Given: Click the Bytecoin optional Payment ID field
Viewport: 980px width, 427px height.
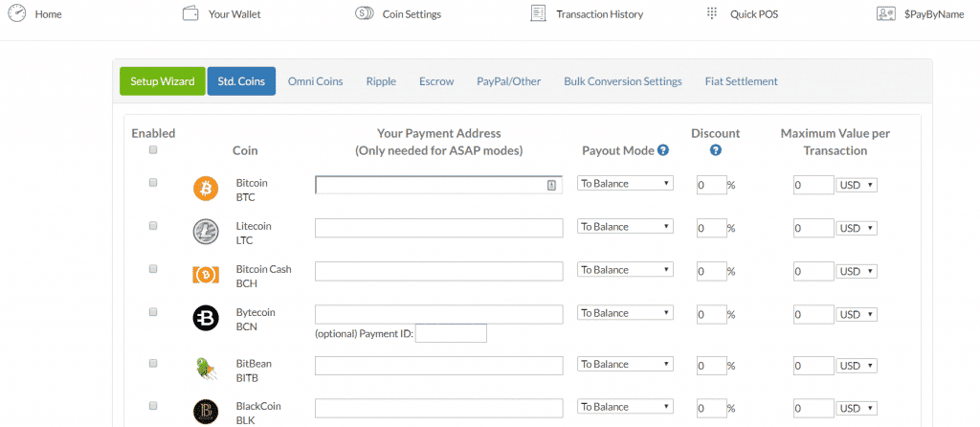Looking at the screenshot, I should [x=451, y=333].
